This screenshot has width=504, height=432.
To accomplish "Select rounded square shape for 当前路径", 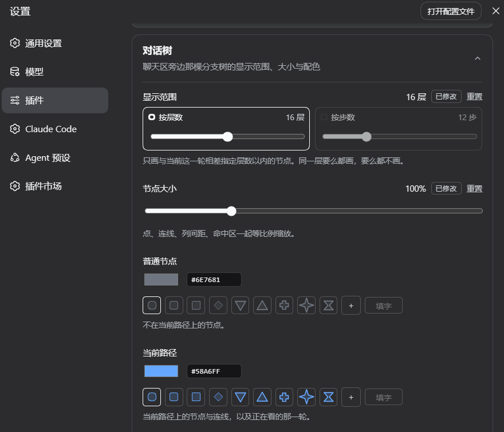I will pyautogui.click(x=174, y=397).
